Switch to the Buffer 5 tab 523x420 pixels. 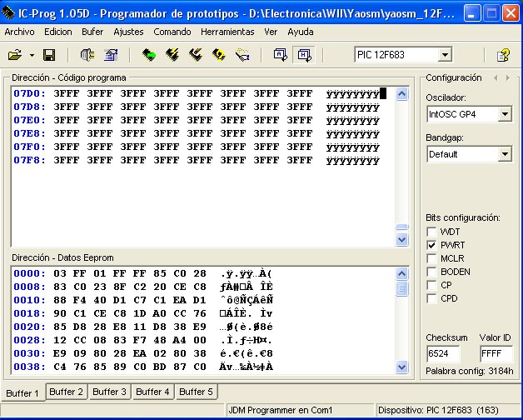196,392
